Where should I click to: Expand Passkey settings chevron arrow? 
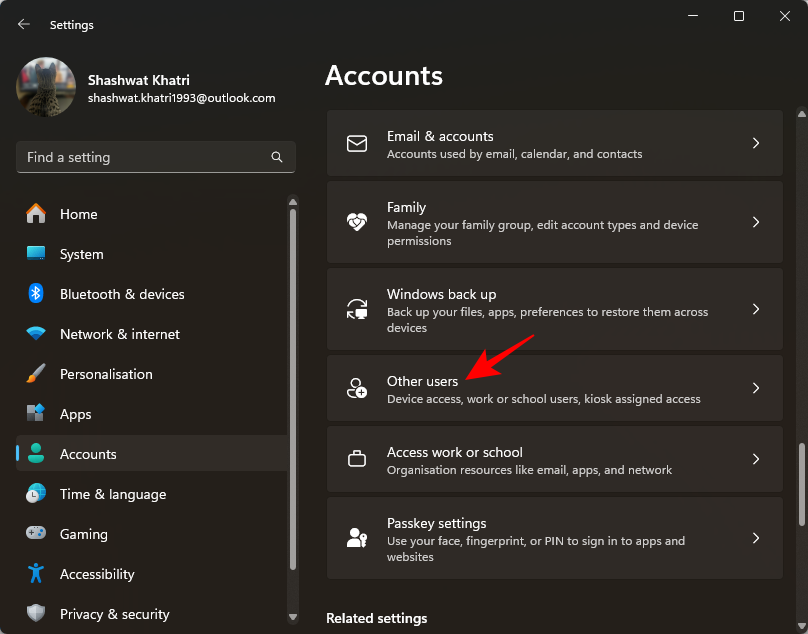[756, 538]
